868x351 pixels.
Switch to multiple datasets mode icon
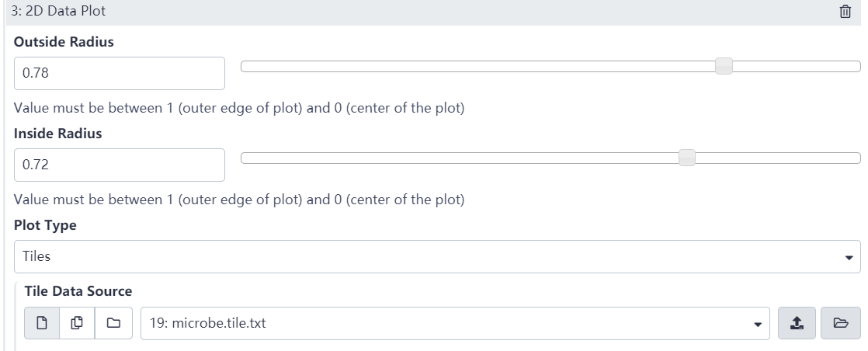tap(75, 323)
